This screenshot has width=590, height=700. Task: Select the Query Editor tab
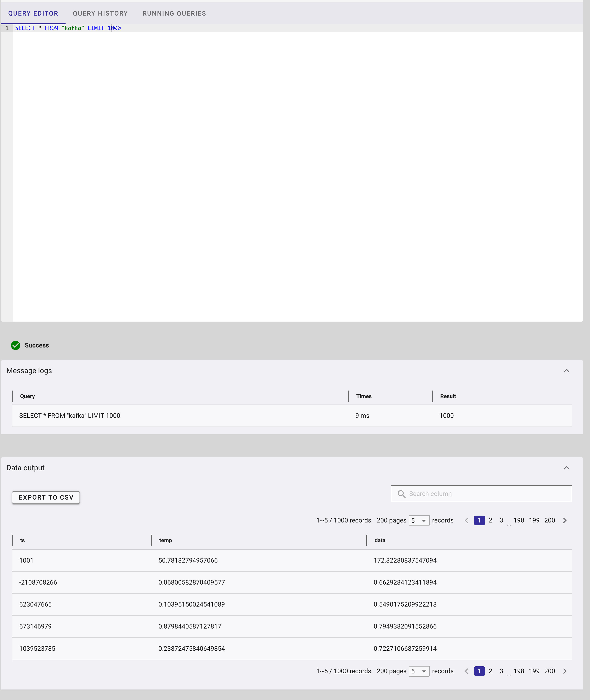click(x=33, y=13)
